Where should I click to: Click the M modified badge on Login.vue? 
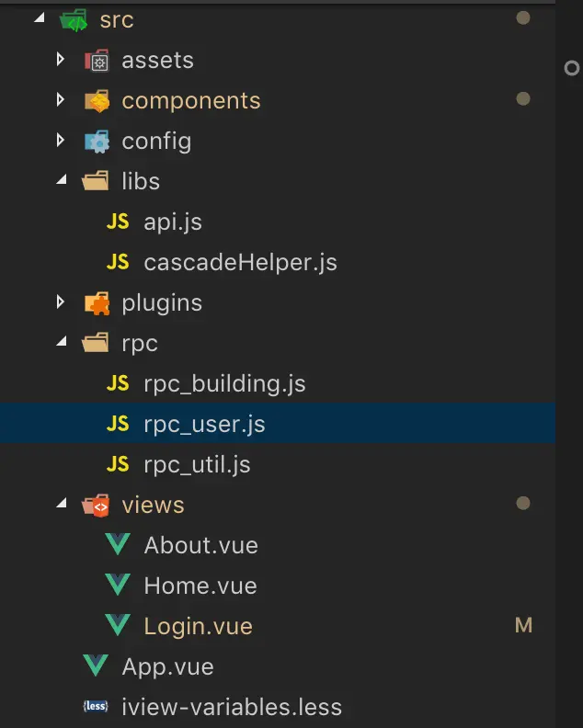pos(523,625)
